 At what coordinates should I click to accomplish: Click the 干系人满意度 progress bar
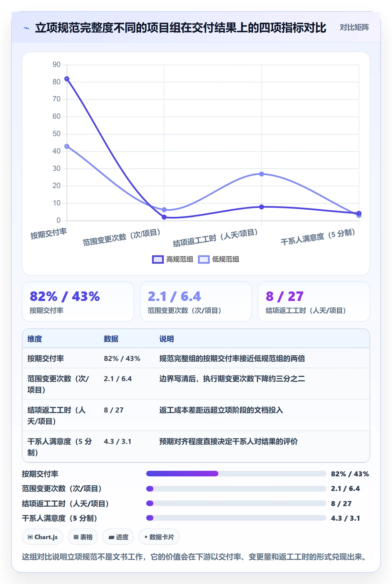(x=236, y=518)
